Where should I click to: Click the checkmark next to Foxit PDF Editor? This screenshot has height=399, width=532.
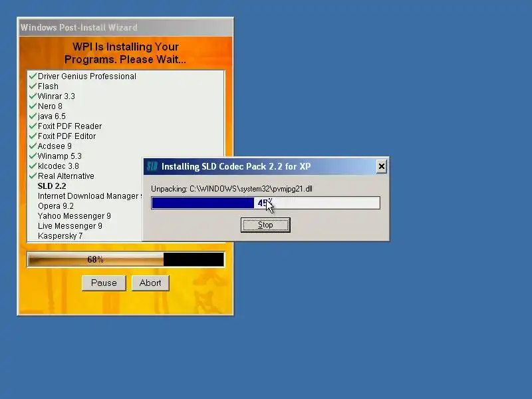tap(33, 136)
